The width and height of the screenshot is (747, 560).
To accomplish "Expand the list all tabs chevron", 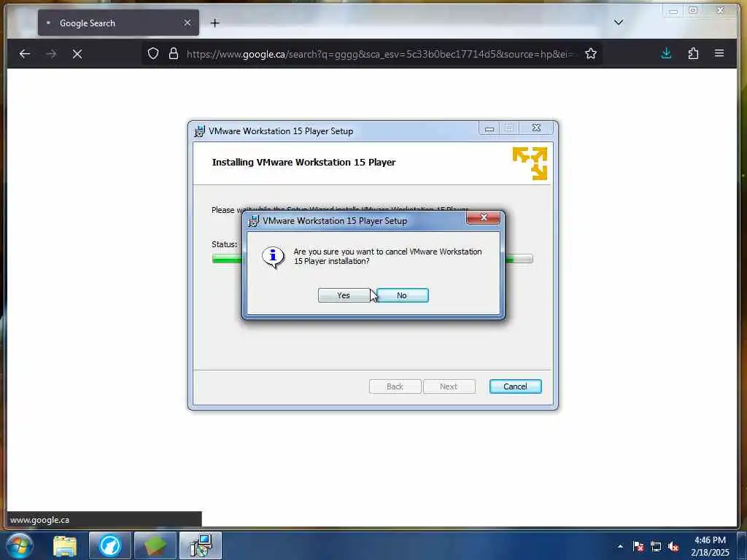I will point(619,23).
